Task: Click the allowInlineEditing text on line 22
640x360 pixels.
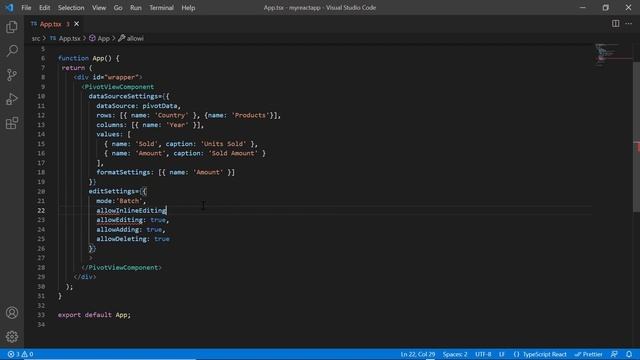Action: [131, 210]
